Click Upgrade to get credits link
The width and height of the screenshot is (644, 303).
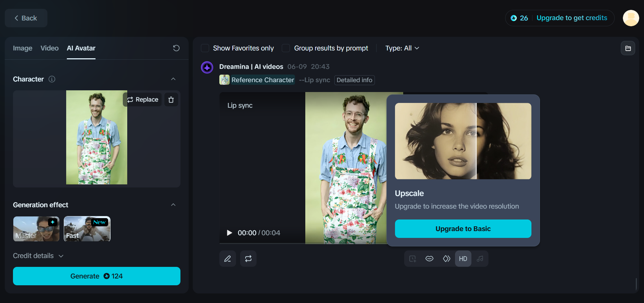click(x=572, y=18)
